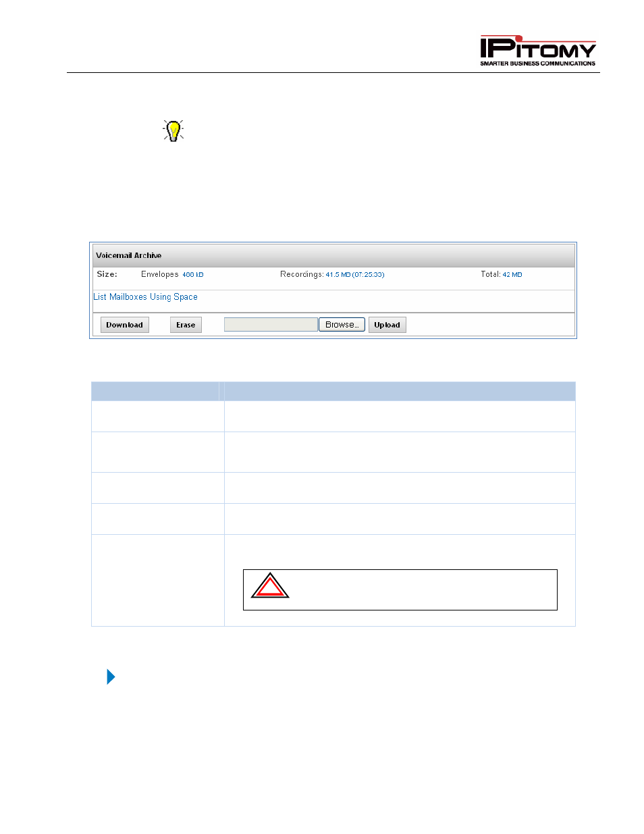Click the Total size value 42 MB
Image resolution: width=644 pixels, height=834 pixels.
click(x=512, y=275)
